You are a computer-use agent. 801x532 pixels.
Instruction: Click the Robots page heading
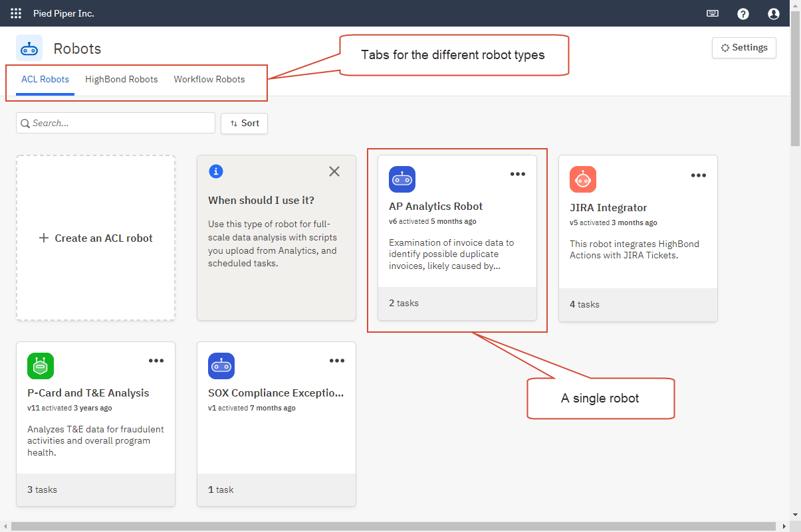(x=77, y=48)
